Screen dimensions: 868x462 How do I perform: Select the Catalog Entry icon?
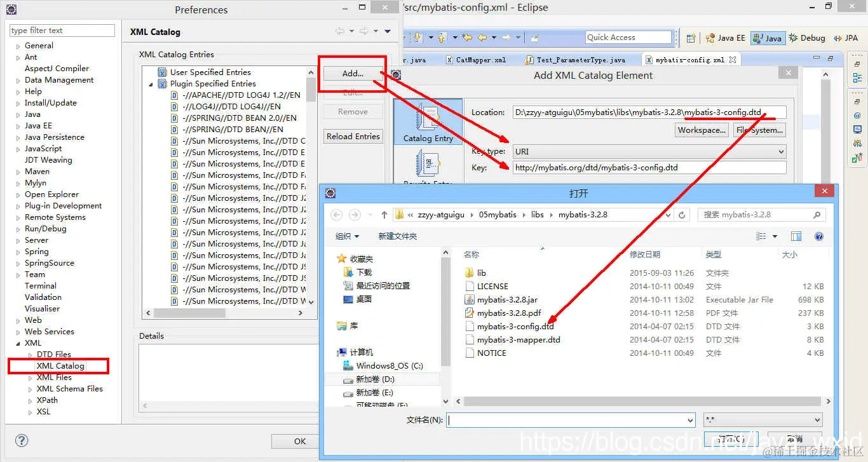(428, 122)
